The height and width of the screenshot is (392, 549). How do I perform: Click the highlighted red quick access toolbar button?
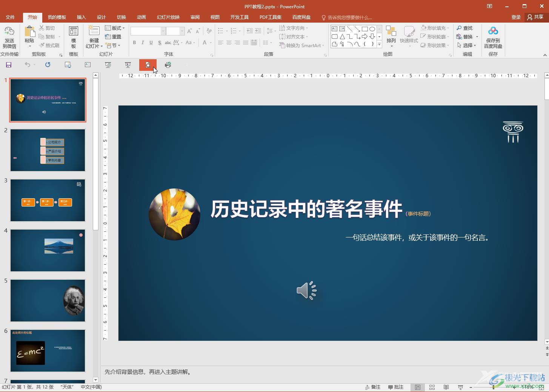[x=148, y=65]
